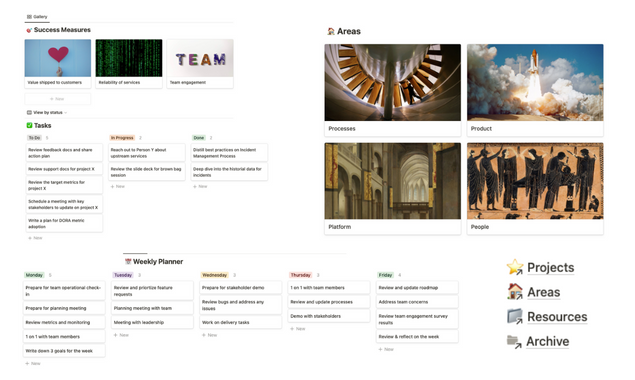The height and width of the screenshot is (380, 635).
Task: Click the Wednesday column tag
Action: [215, 275]
